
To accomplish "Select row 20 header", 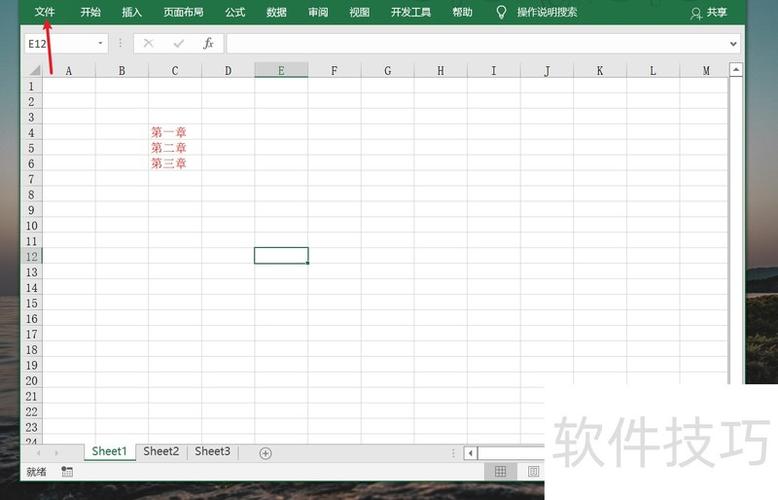I will (32, 381).
